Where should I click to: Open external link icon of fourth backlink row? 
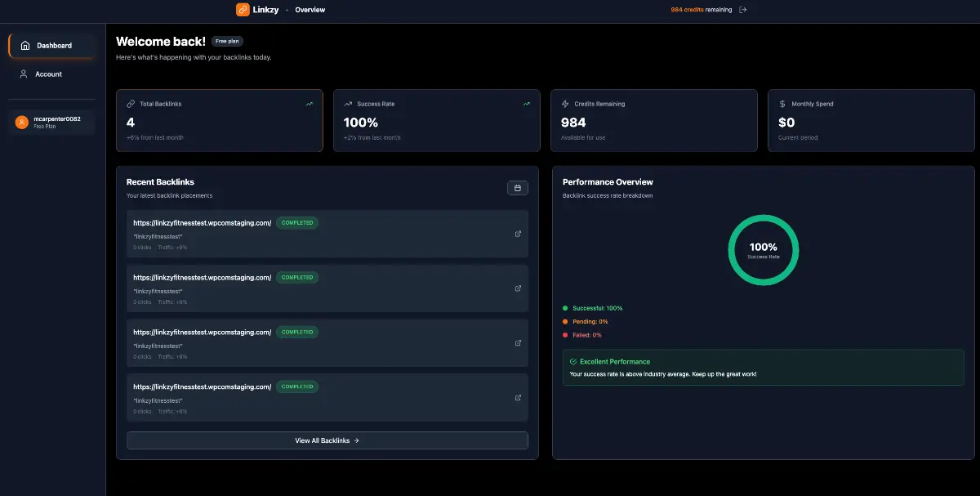pos(518,398)
